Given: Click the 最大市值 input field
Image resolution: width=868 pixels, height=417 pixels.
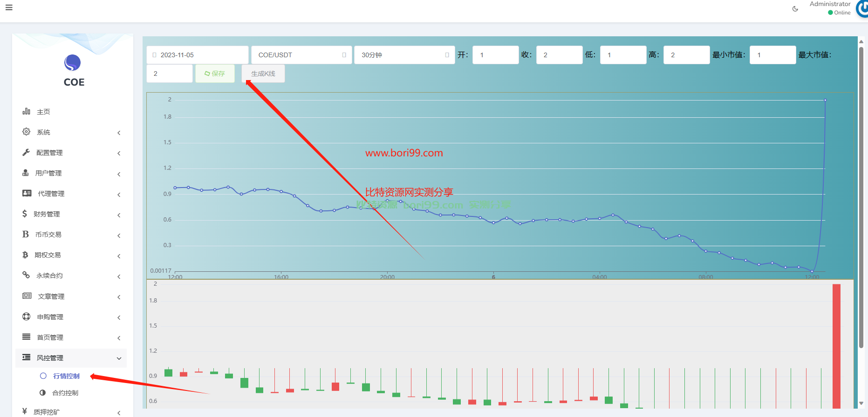Looking at the screenshot, I should tap(170, 74).
